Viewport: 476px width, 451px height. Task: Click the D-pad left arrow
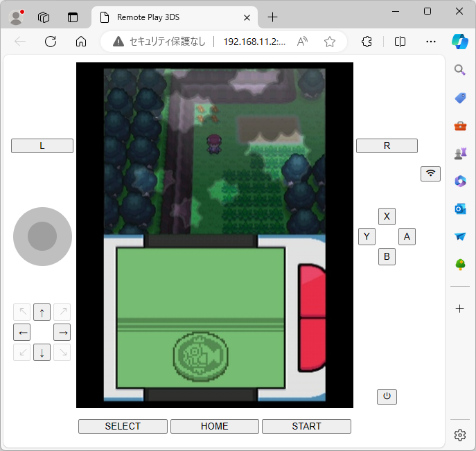(x=22, y=333)
